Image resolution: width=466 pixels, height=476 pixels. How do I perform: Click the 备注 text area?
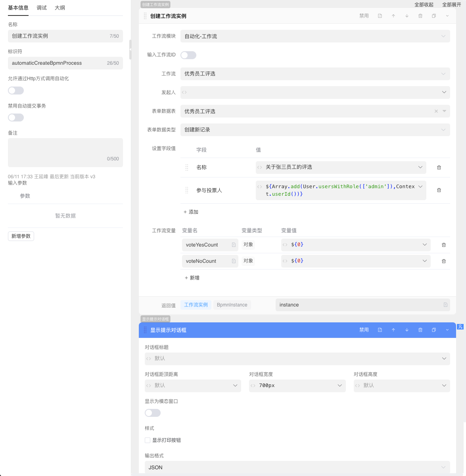(x=65, y=152)
